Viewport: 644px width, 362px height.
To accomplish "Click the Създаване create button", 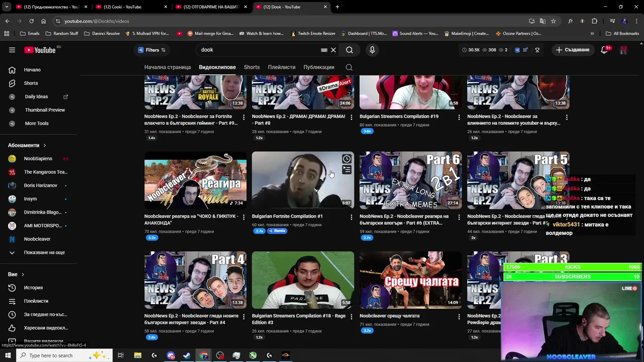I will pyautogui.click(x=572, y=50).
